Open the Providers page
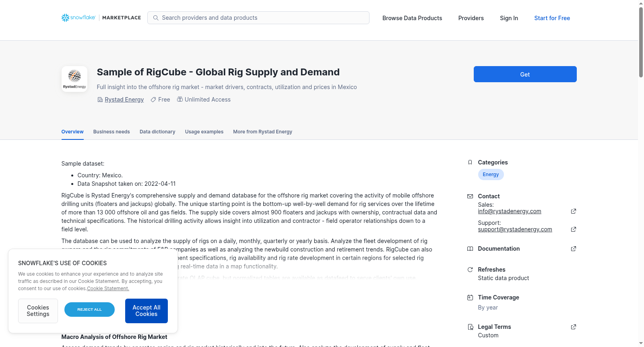 (471, 18)
